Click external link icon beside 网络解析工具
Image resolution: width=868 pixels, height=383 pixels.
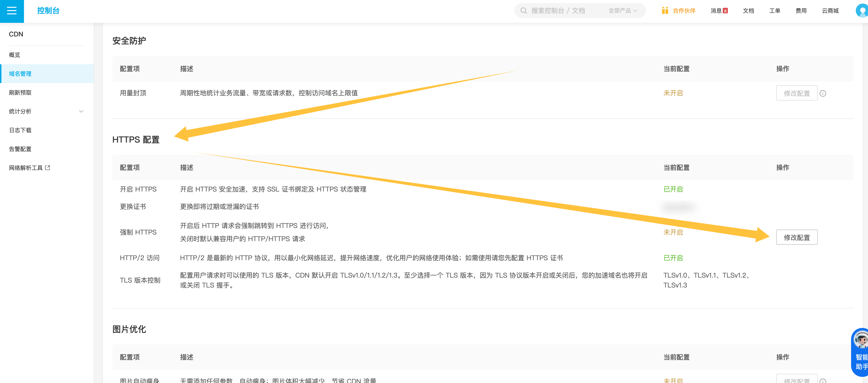[47, 168]
